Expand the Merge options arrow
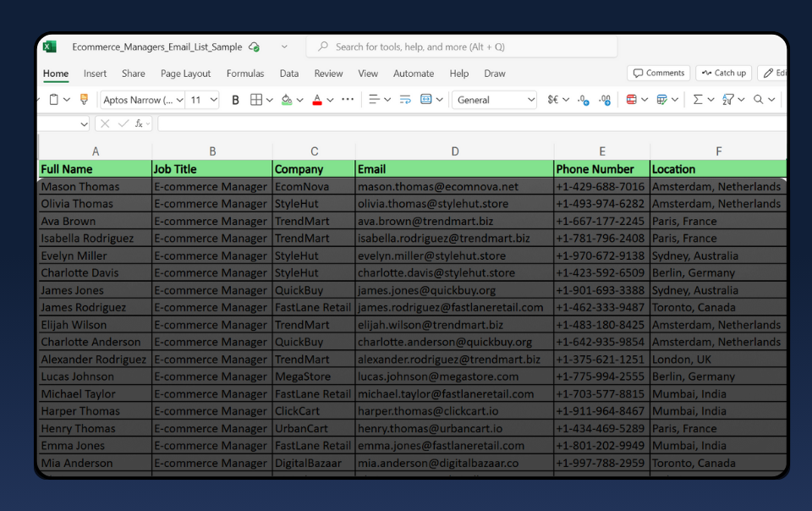812x511 pixels. coord(440,100)
